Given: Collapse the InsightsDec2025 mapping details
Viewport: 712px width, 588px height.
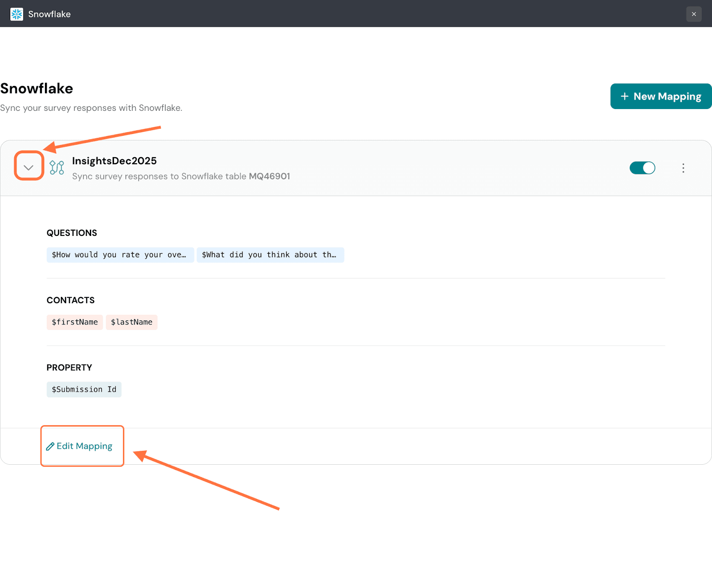Looking at the screenshot, I should coord(28,167).
